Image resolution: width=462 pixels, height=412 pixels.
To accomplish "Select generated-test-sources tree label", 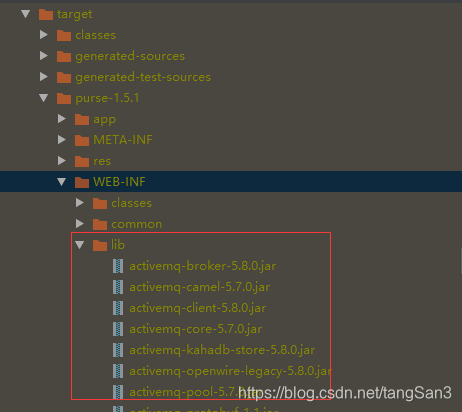I will tap(143, 77).
